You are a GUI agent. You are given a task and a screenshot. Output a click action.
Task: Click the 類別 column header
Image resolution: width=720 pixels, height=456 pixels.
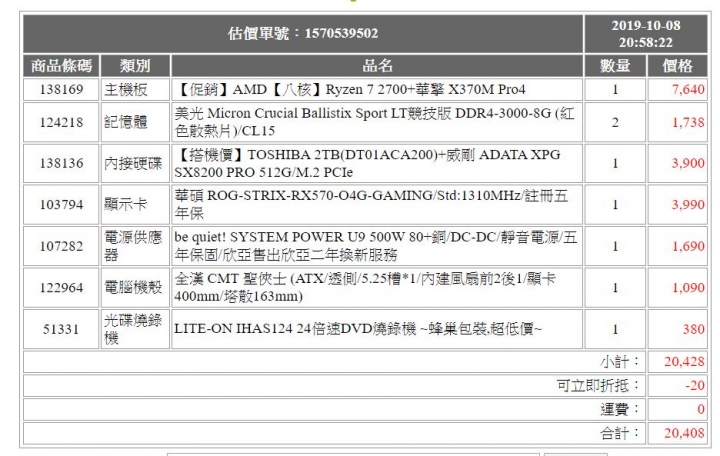click(x=135, y=66)
